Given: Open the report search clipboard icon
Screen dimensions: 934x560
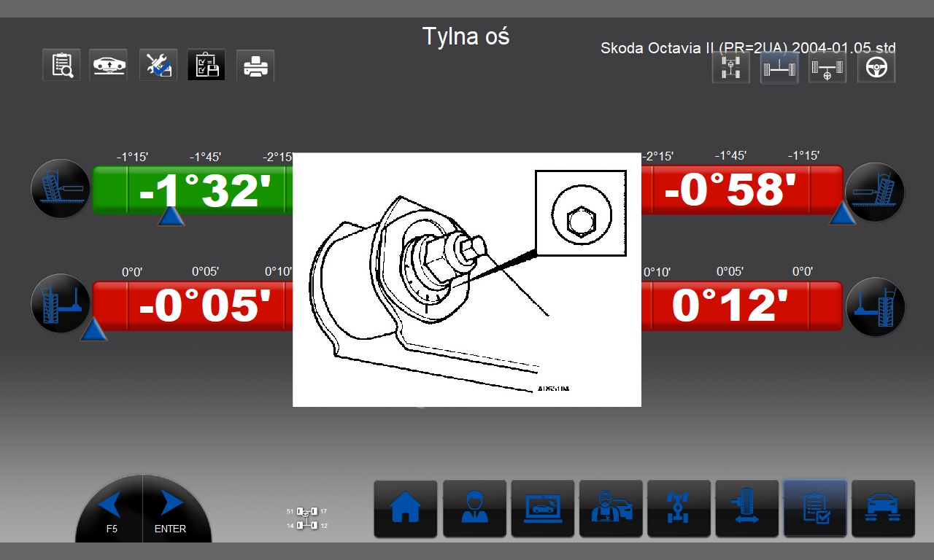Looking at the screenshot, I should 61,65.
